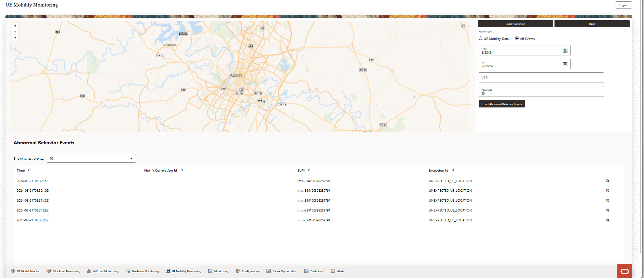Open the From date calendar picker
Image resolution: width=644 pixels, height=278 pixels.
point(565,51)
